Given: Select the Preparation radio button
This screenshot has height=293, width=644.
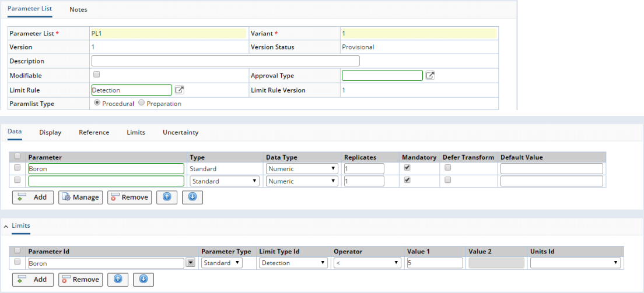Looking at the screenshot, I should [x=141, y=103].
